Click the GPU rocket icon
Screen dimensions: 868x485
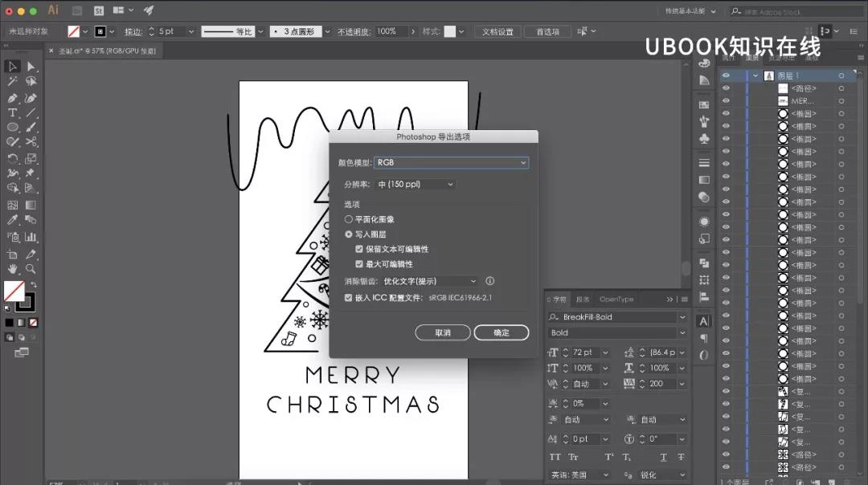149,10
